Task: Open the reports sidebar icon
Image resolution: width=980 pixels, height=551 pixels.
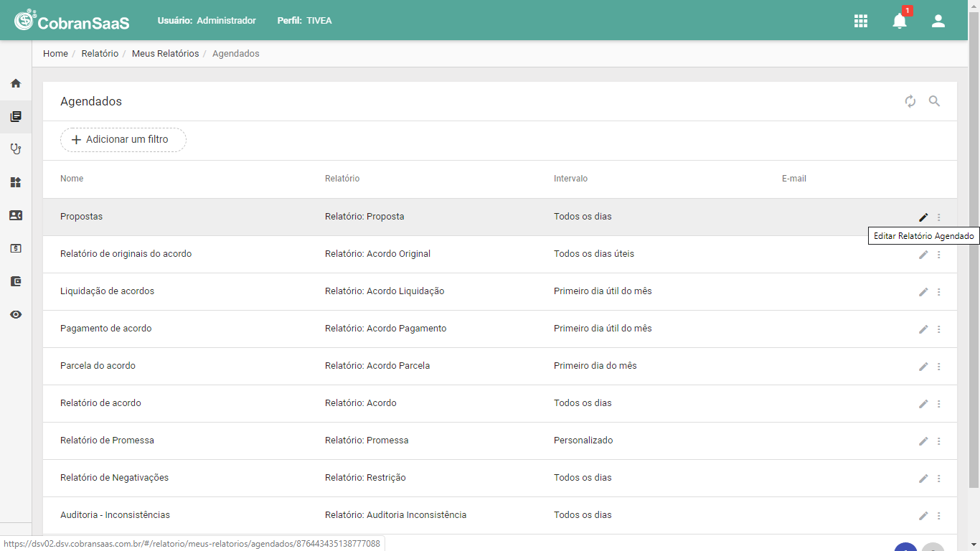Action: (16, 116)
